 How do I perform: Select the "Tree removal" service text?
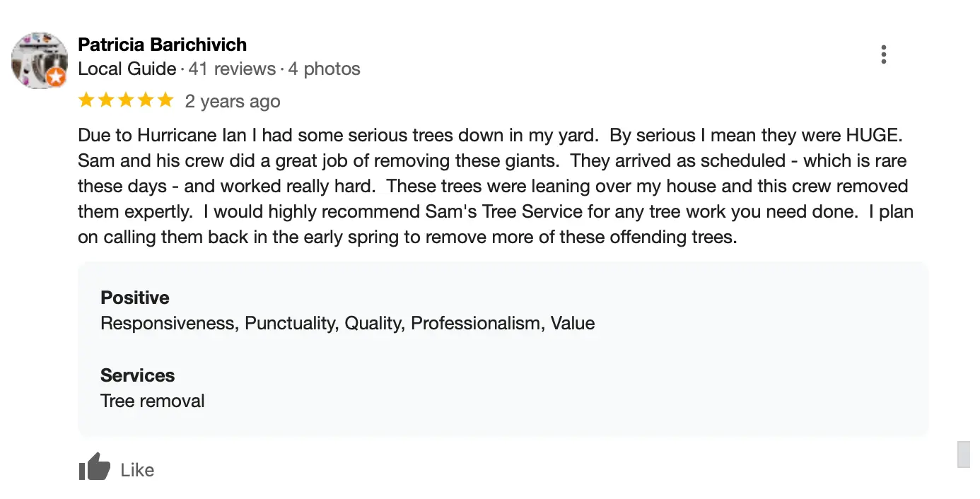click(152, 401)
